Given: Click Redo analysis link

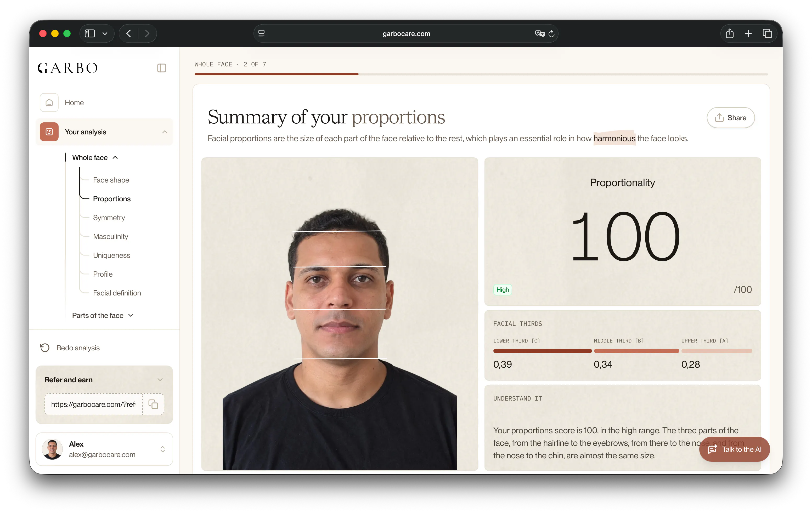Looking at the screenshot, I should pos(78,347).
